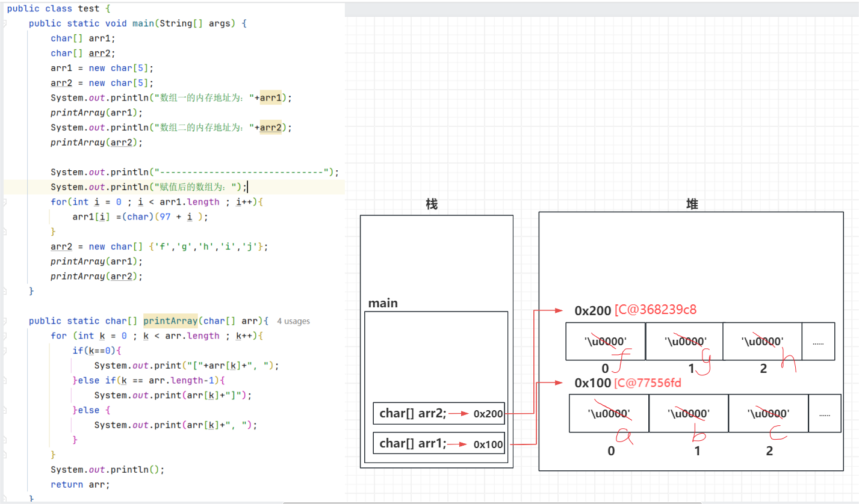Select index 0 cell of the 0x200 array

[606, 341]
